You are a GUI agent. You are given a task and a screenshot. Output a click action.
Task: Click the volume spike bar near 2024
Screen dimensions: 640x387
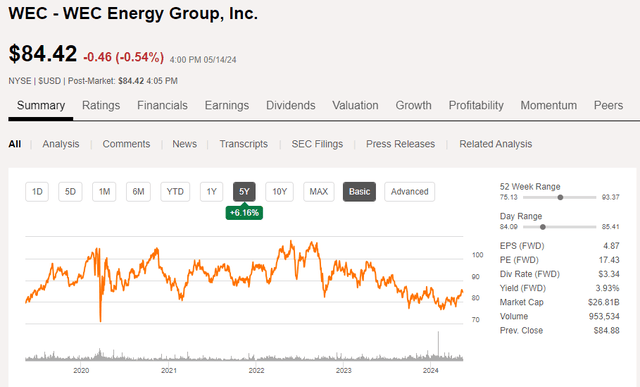(439, 345)
